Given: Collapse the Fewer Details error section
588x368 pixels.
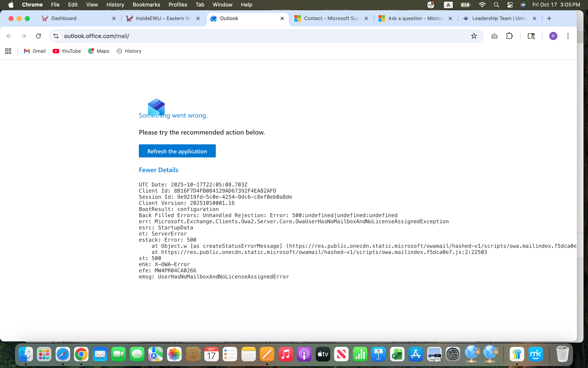Looking at the screenshot, I should [158, 170].
